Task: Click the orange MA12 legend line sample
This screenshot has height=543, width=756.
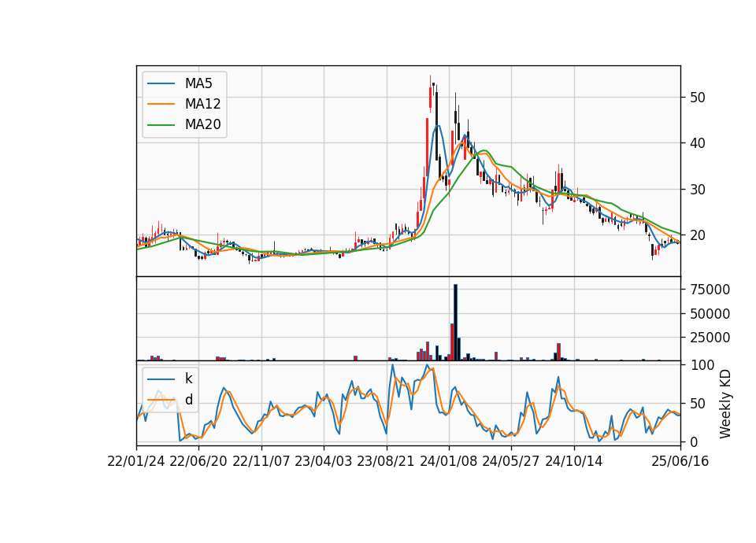Action: (x=161, y=104)
